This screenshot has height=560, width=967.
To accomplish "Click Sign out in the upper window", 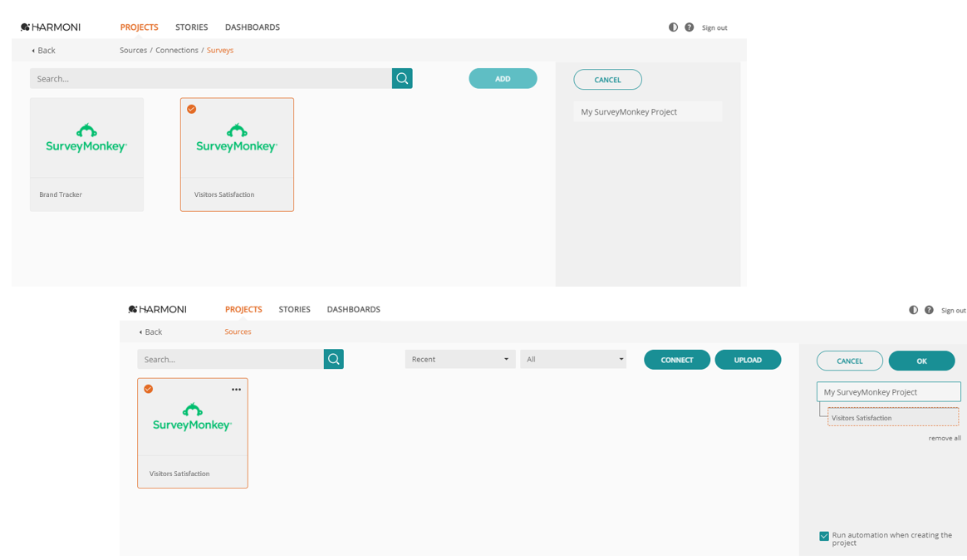I will (714, 27).
